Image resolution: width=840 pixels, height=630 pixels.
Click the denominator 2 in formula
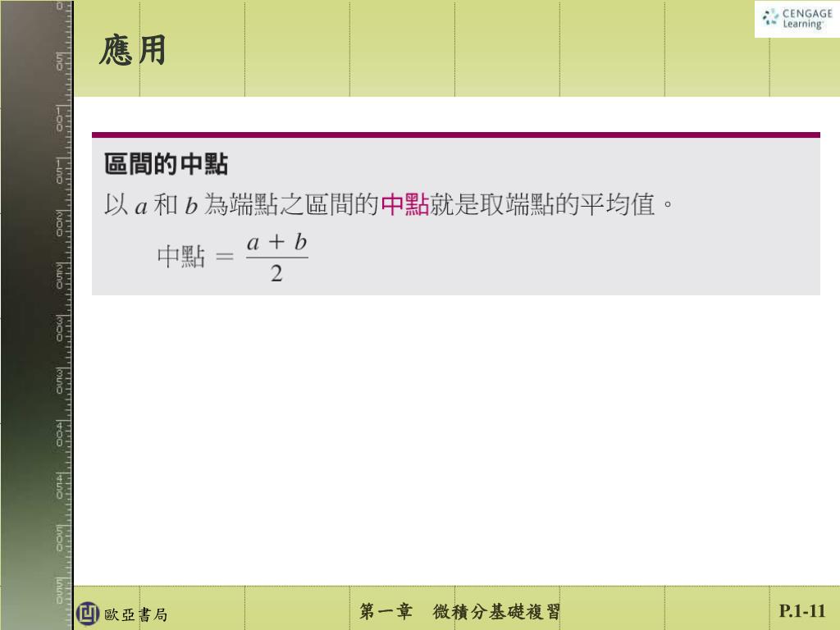click(x=276, y=274)
